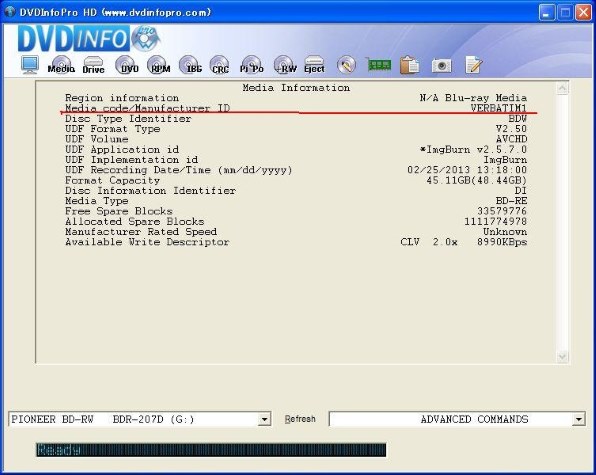Open the Drive toolbar icon
Viewport: 596px width, 475px height.
[93, 65]
